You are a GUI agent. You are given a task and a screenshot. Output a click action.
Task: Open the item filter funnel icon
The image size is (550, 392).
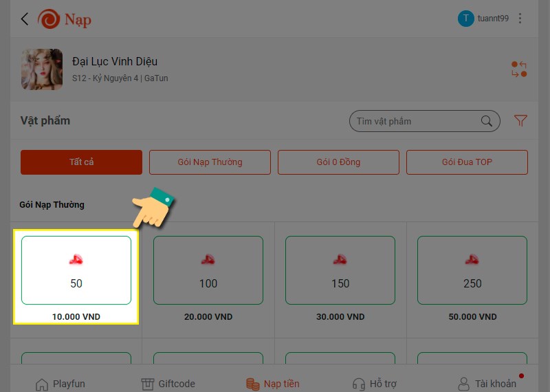(520, 121)
